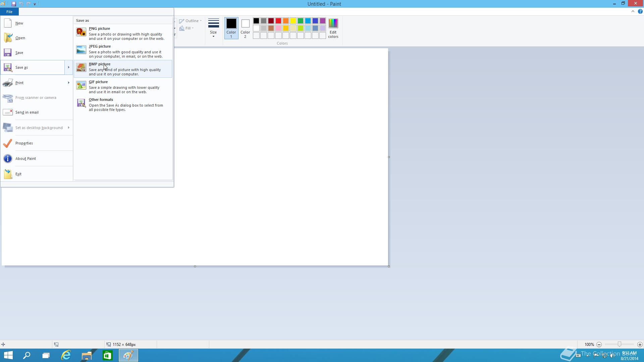Click the About Paint info icon
644x362 pixels.
click(8, 159)
